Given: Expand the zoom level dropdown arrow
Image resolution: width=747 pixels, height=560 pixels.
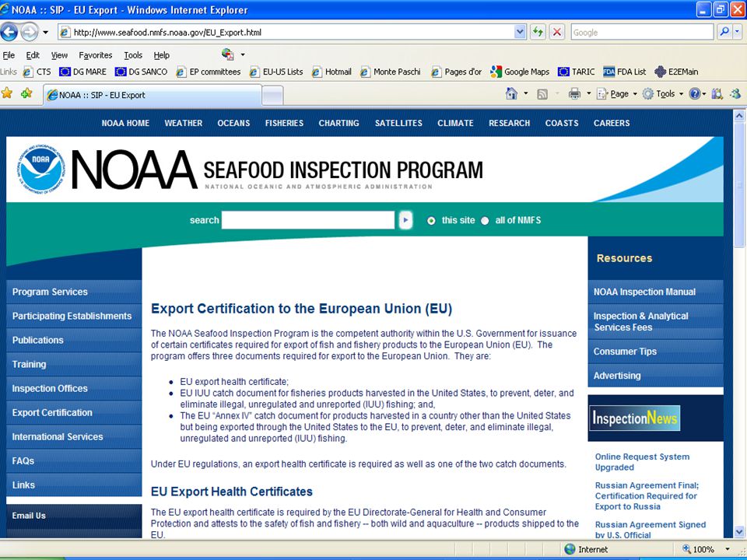Looking at the screenshot, I should 728,549.
